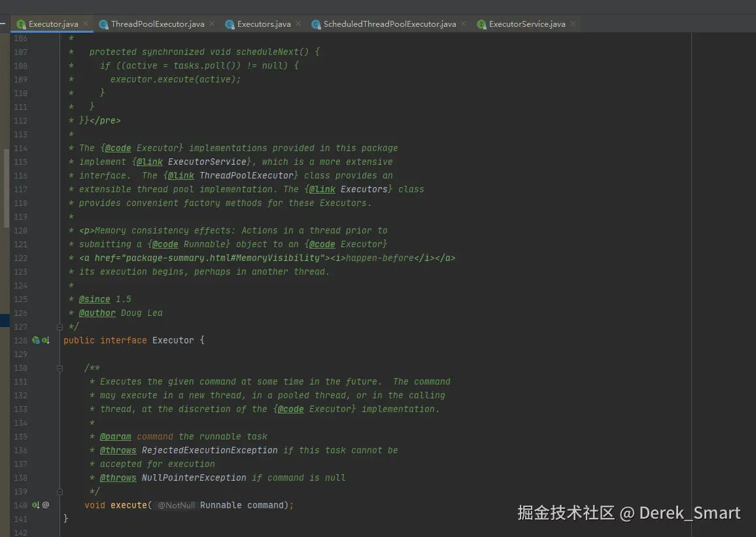
Task: Click the left-edge vertical scrollbar thumb
Action: pos(7,188)
